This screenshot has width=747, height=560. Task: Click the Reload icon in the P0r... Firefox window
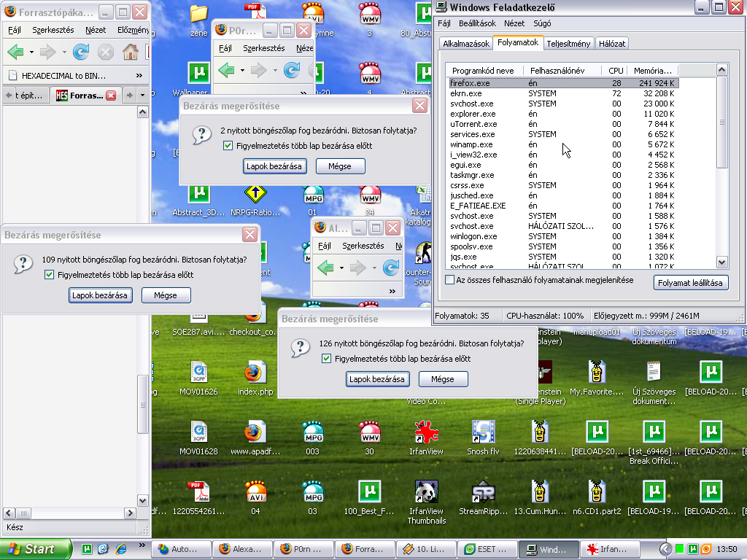coord(292,71)
